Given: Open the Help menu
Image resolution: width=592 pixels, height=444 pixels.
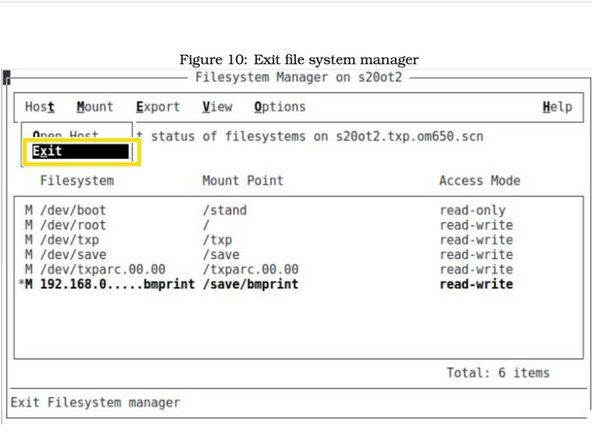Looking at the screenshot, I should pos(557,107).
